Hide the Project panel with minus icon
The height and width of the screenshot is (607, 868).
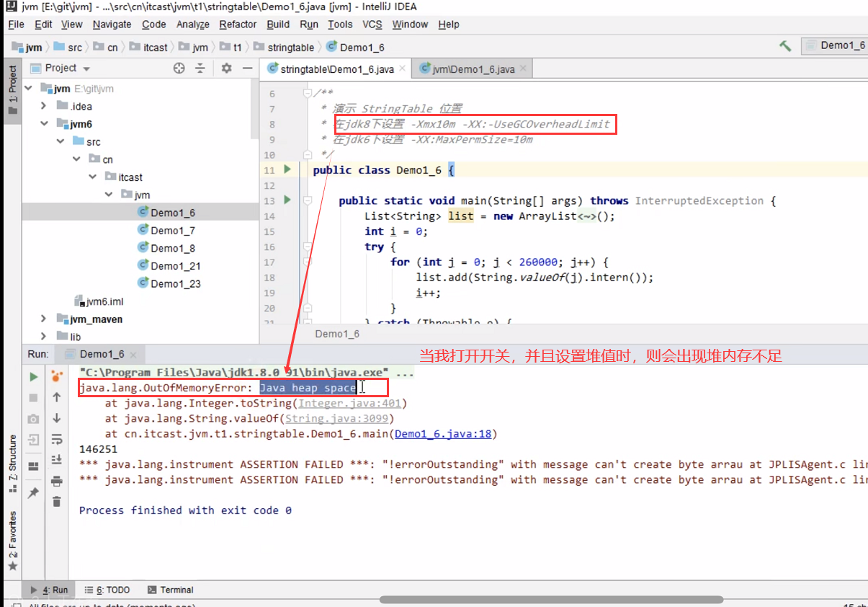(247, 68)
